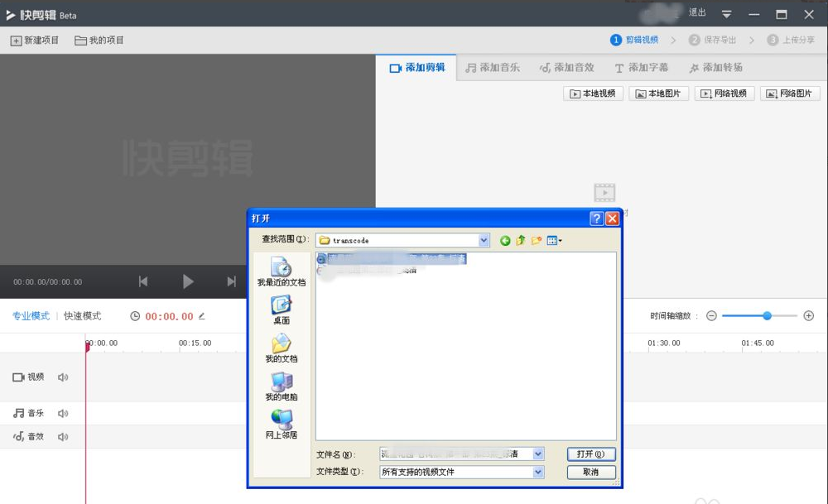Expand the 查找范围 transcode folder dropdown
The image size is (828, 504).
tap(484, 241)
